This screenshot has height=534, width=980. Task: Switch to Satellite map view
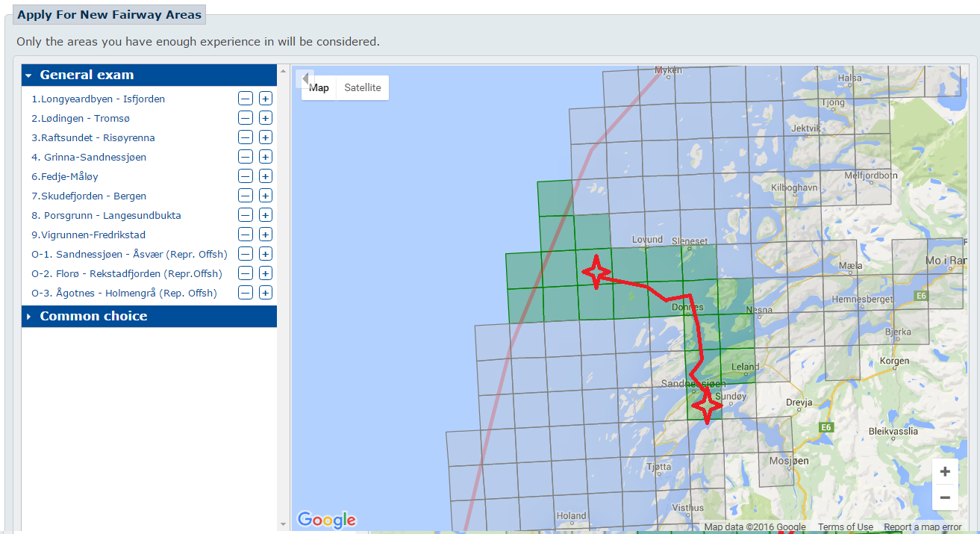click(362, 87)
